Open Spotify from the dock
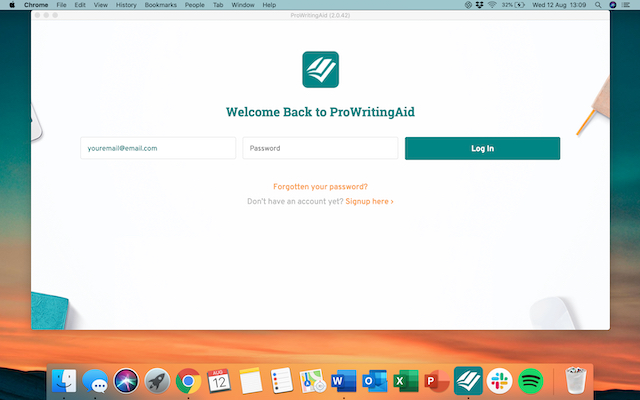Viewport: 640px width, 400px height. (530, 381)
